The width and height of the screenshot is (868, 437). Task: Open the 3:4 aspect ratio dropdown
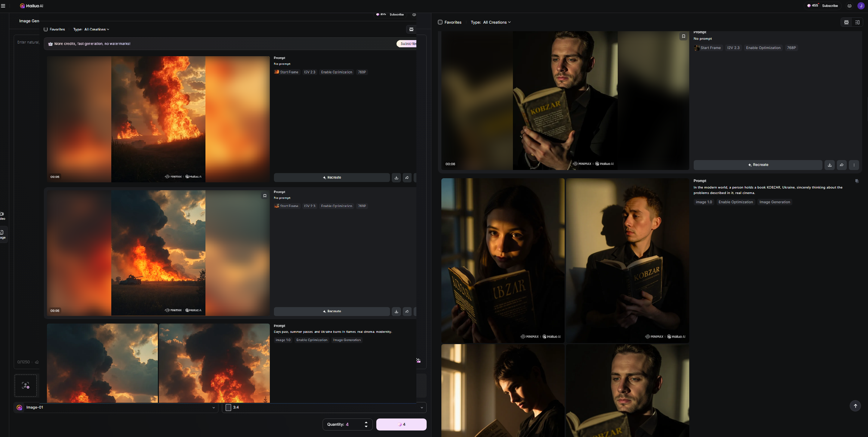324,408
